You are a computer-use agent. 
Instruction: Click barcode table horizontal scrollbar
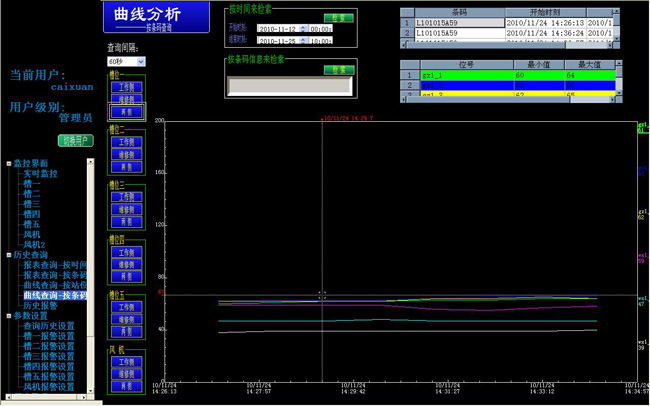point(507,45)
